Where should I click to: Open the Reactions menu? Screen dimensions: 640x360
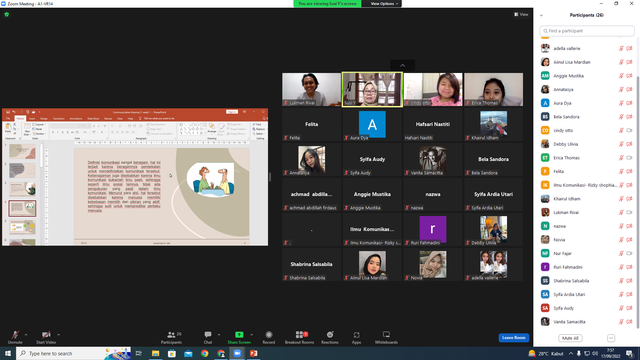330,338
